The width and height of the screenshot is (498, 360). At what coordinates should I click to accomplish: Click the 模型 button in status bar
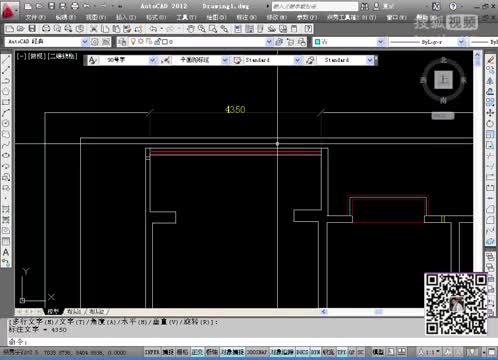point(378,352)
